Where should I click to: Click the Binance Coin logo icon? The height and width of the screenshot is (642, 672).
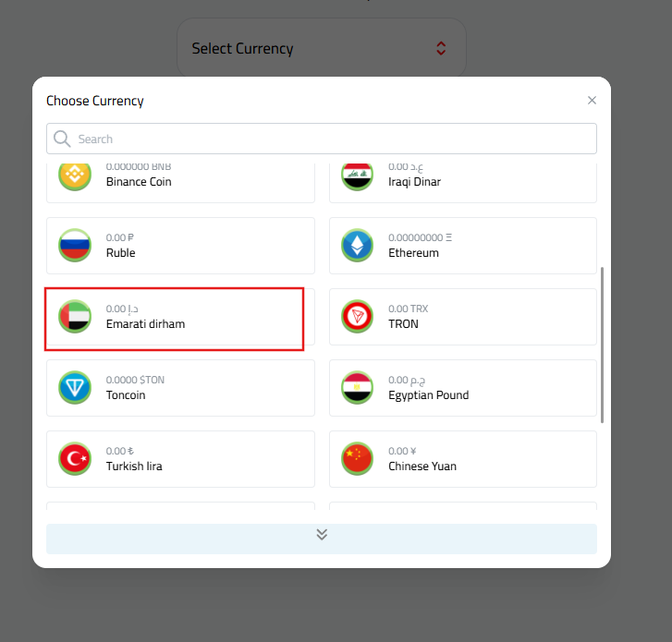[75, 175]
